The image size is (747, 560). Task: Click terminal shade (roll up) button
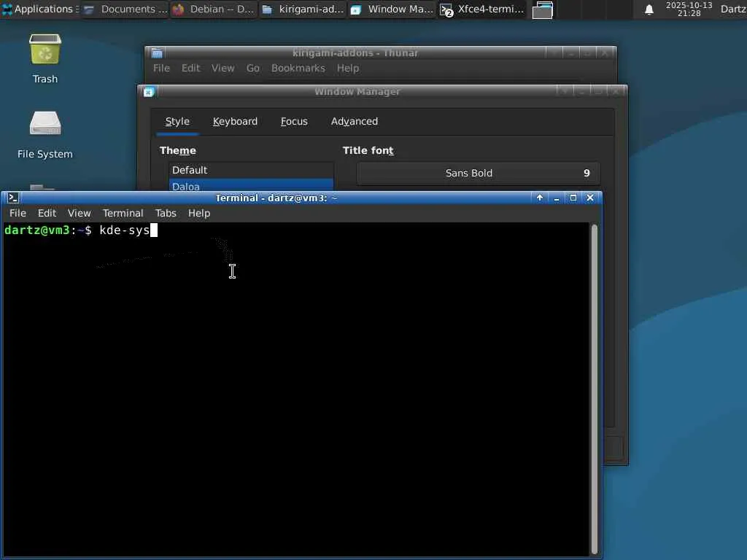(x=540, y=198)
